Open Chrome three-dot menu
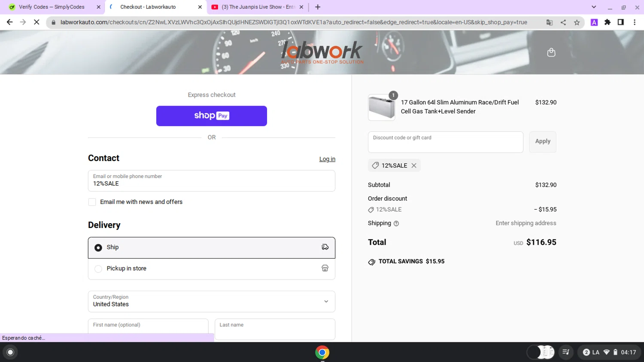Screen dimensions: 644x362 point(635,22)
